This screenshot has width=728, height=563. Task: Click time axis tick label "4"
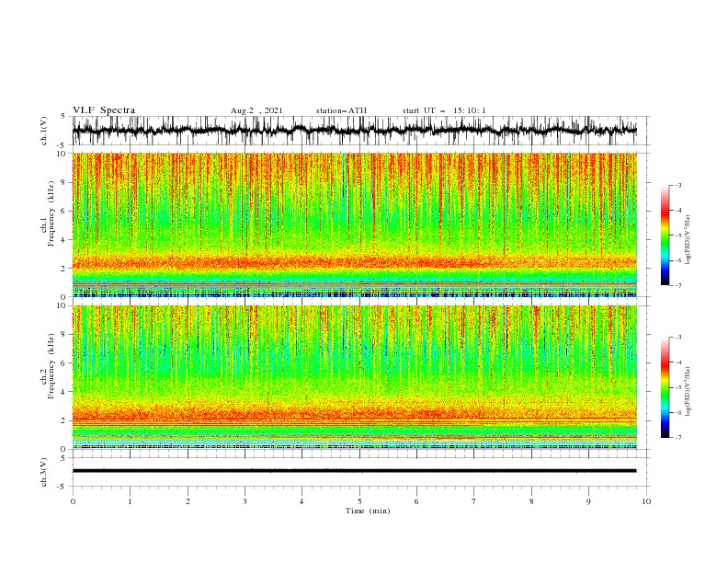[x=302, y=501]
